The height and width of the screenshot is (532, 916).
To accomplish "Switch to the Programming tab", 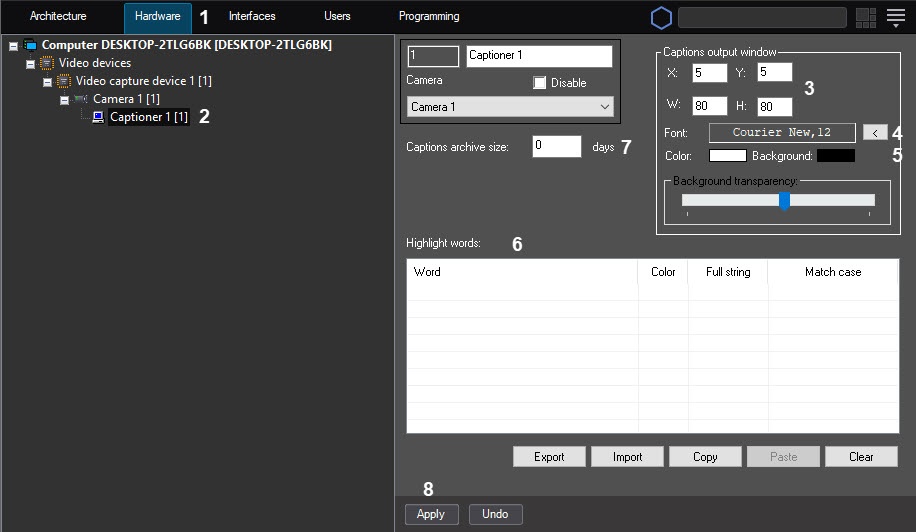I will 429,17.
